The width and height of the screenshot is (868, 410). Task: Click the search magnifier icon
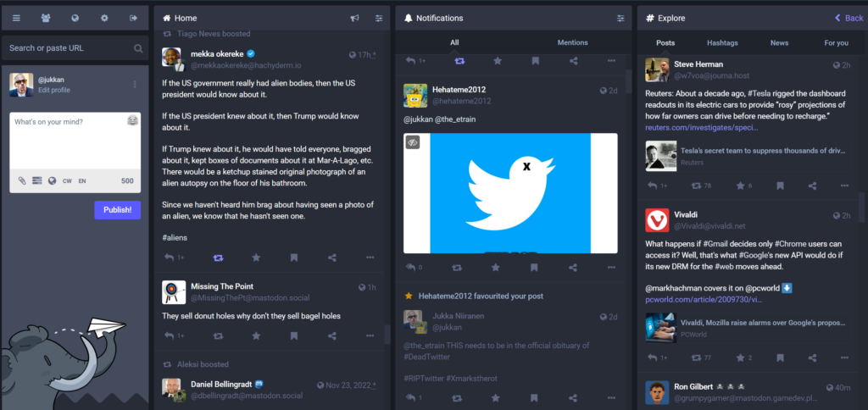click(138, 48)
